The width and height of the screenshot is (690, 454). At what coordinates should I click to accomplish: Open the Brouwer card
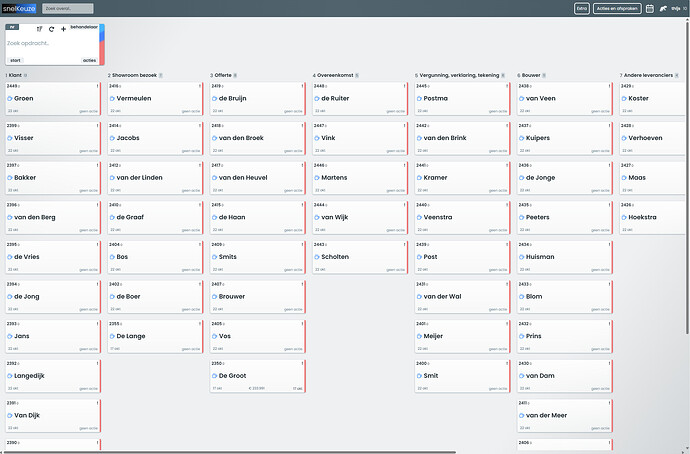point(258,297)
